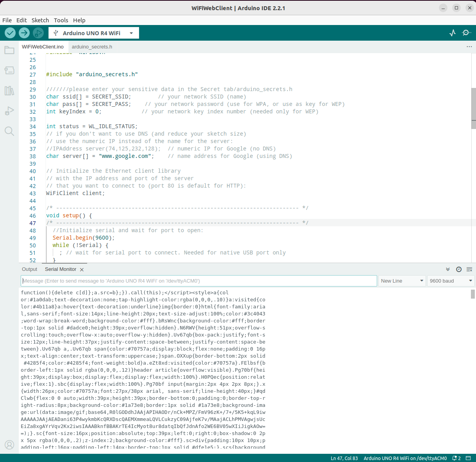This screenshot has height=462, width=476.
Task: Click the Verify sketch checkmark button
Action: click(10, 33)
